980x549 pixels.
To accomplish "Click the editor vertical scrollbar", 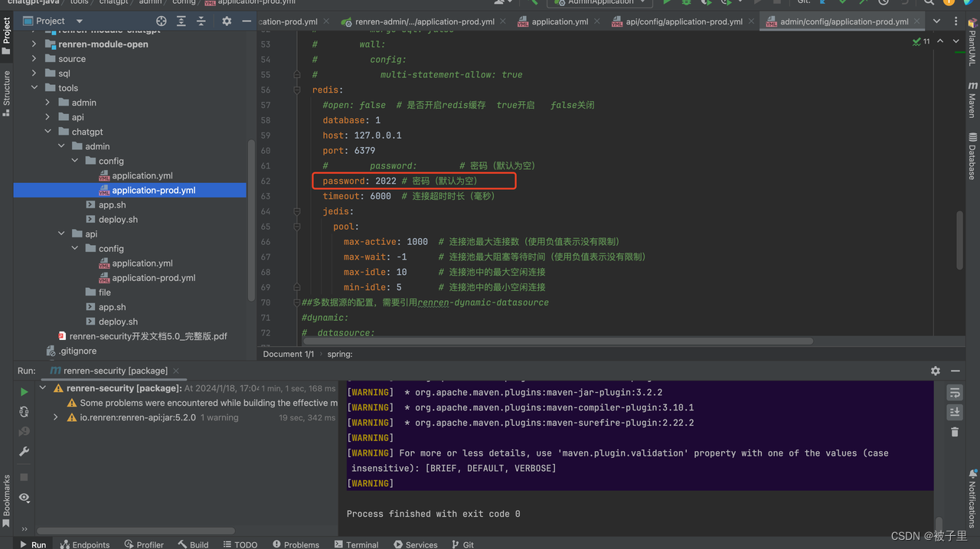I will click(959, 240).
